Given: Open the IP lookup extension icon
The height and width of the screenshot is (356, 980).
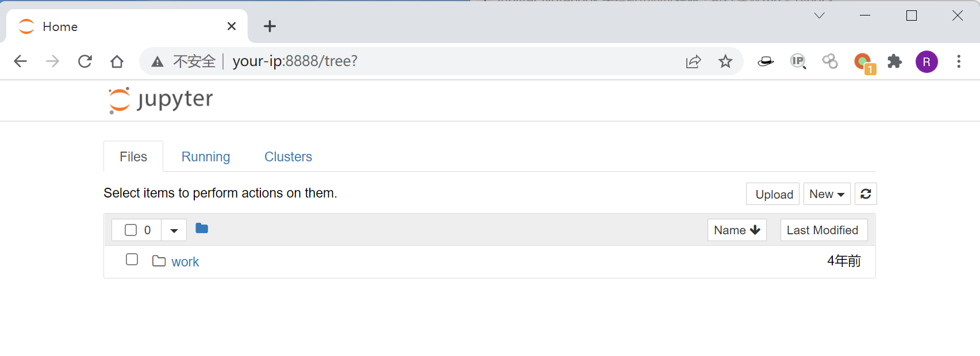Looking at the screenshot, I should [798, 61].
